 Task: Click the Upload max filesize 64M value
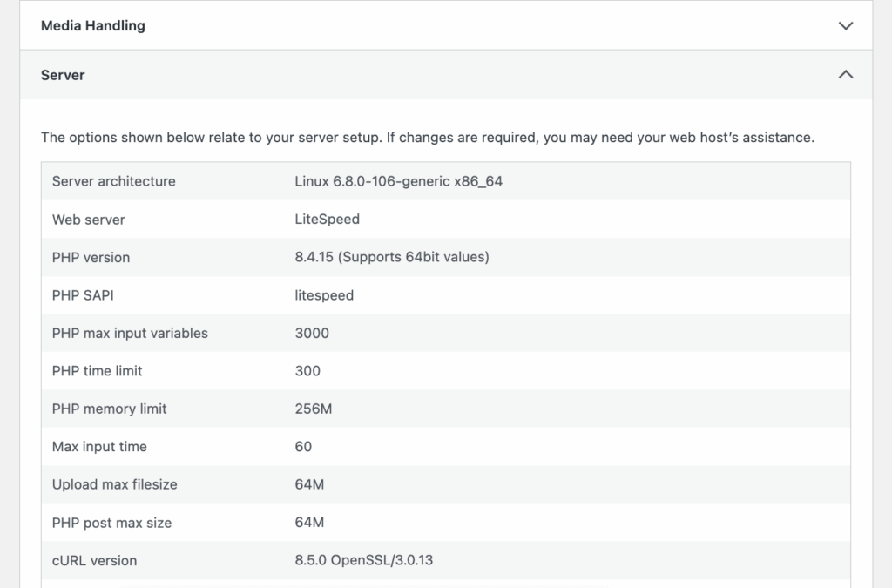coord(309,484)
